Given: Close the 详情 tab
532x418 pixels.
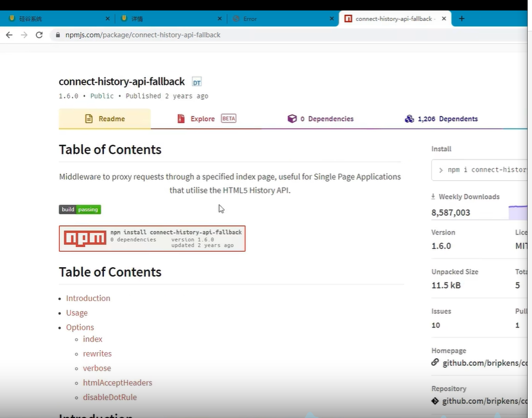Looking at the screenshot, I should [220, 18].
